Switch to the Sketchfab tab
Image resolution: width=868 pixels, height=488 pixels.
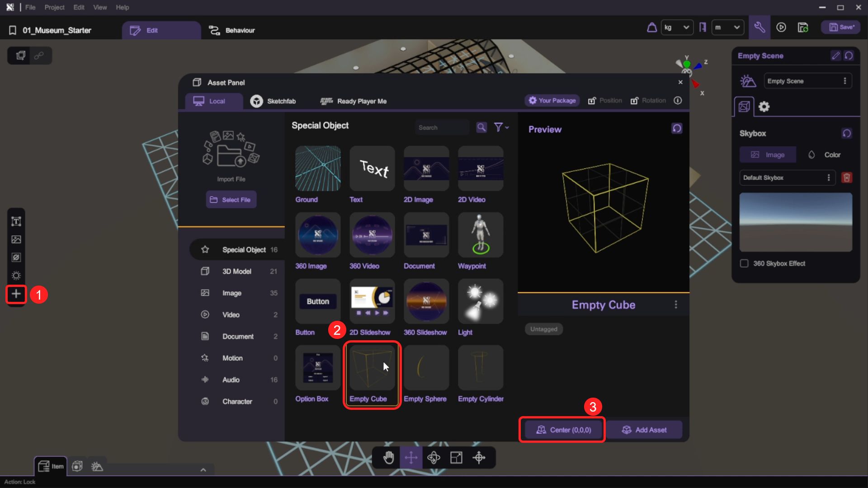pos(274,101)
